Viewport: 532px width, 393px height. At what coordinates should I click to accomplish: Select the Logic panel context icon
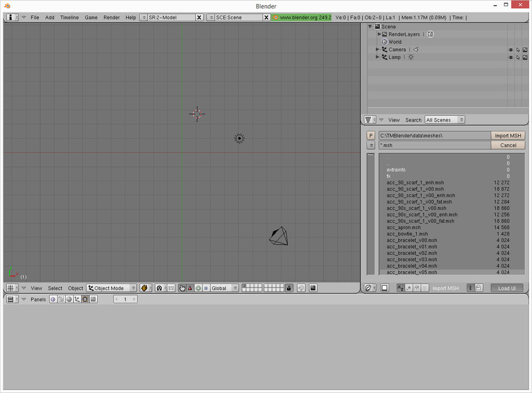point(53,299)
